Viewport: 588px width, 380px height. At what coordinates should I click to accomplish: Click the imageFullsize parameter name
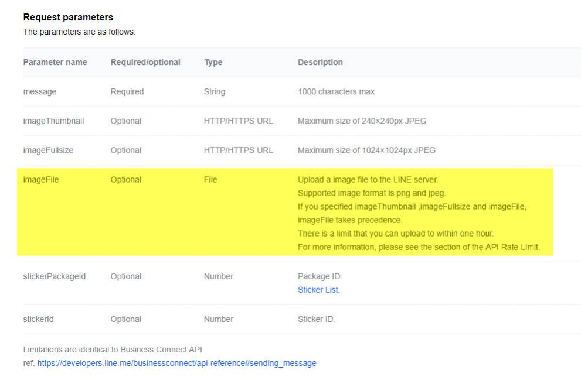(x=49, y=150)
